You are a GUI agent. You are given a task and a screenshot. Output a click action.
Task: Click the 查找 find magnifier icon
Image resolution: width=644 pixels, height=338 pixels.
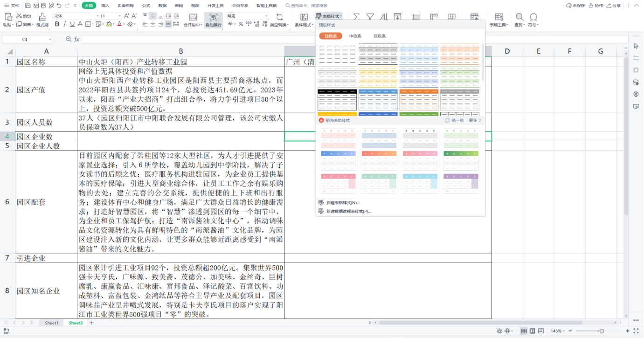pyautogui.click(x=519, y=17)
